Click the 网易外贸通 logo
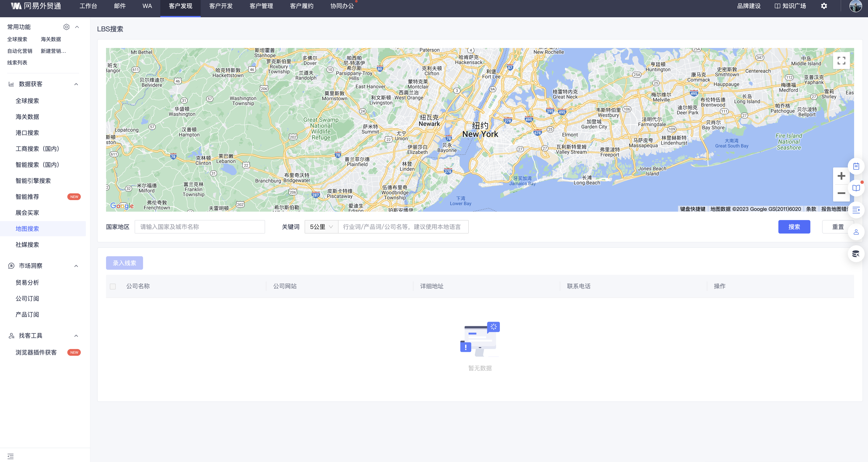868x462 pixels. [x=36, y=6]
